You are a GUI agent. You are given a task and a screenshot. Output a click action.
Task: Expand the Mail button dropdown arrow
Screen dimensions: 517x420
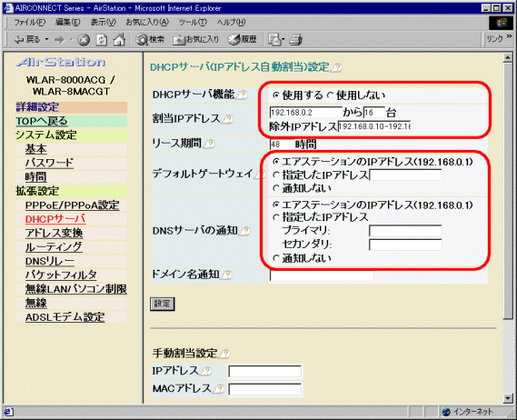283,40
